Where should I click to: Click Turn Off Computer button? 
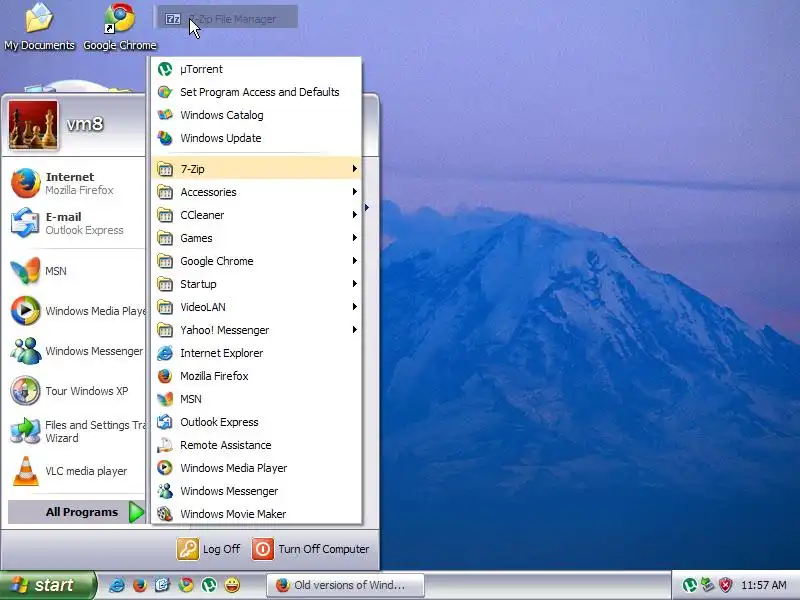tap(311, 549)
